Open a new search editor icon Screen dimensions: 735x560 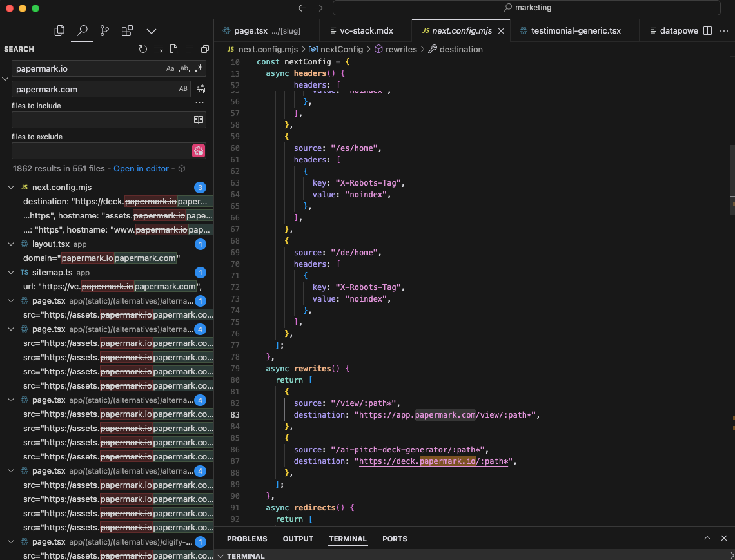174,49
